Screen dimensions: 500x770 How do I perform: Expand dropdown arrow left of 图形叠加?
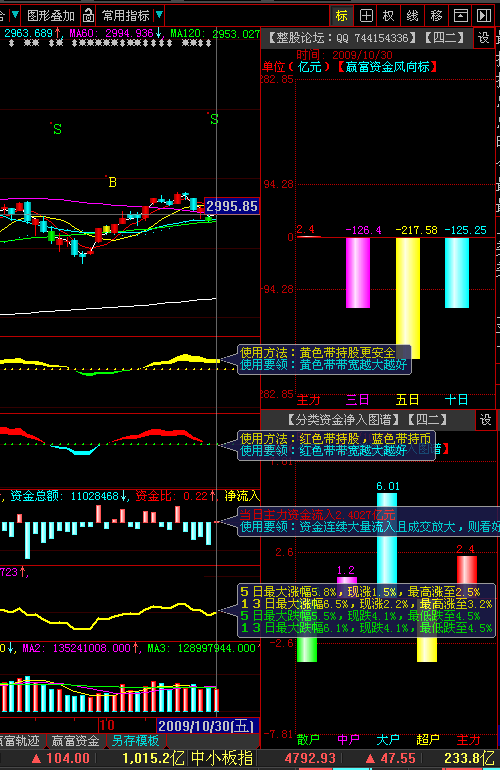[15, 15]
